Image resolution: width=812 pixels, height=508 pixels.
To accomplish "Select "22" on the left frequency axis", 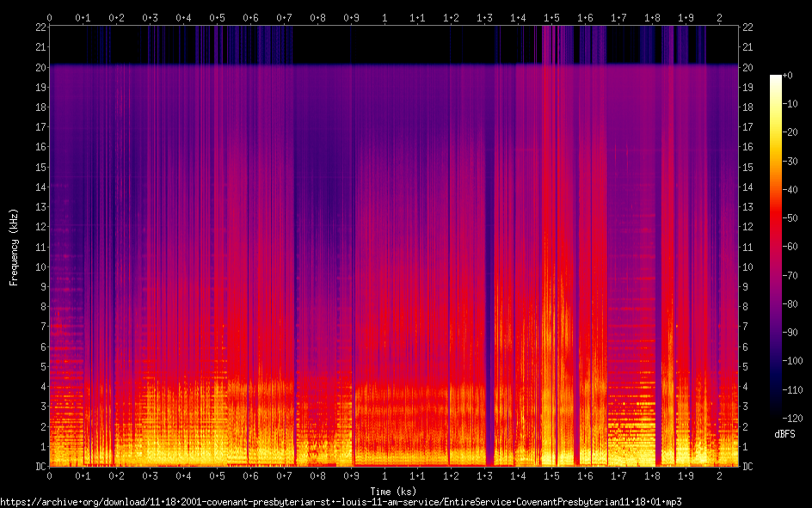I will 41,28.
